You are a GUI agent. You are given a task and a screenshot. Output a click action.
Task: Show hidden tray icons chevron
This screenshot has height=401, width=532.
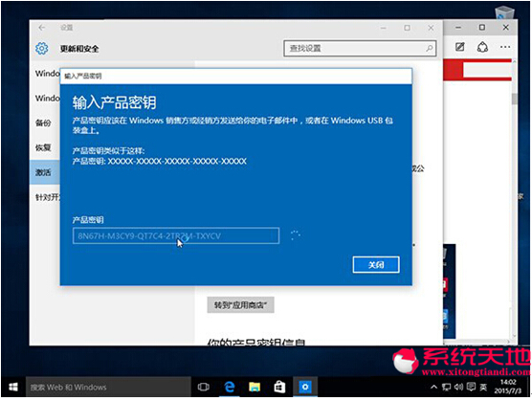pos(433,387)
